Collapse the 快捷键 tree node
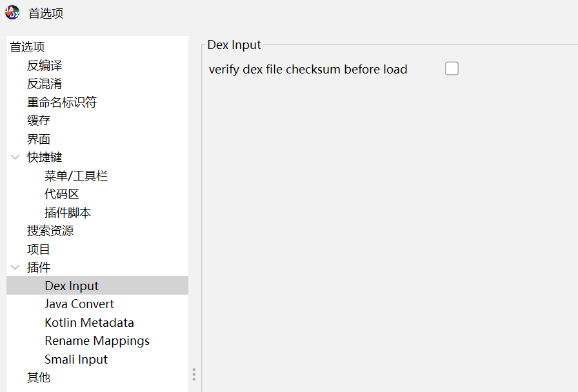Viewport: 578px width, 392px height. point(15,157)
